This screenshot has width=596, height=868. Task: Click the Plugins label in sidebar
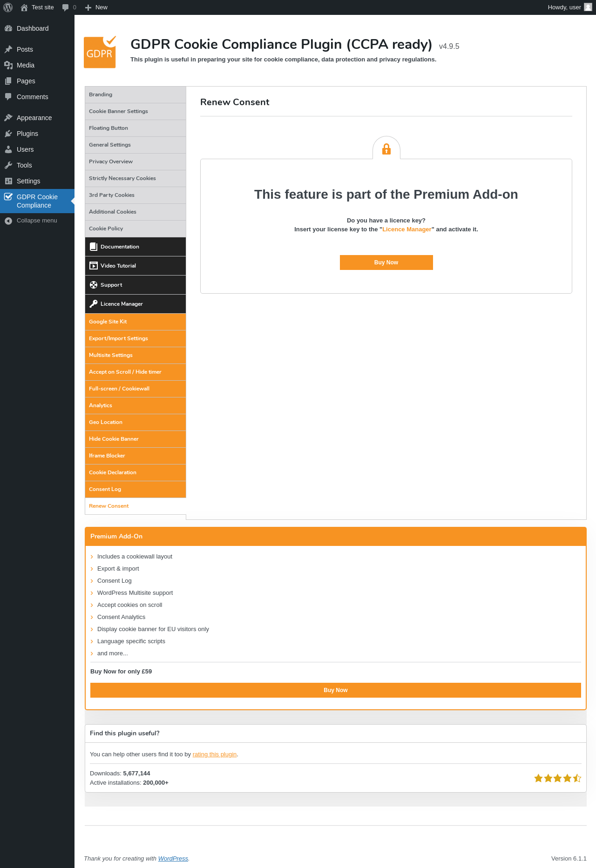(27, 134)
